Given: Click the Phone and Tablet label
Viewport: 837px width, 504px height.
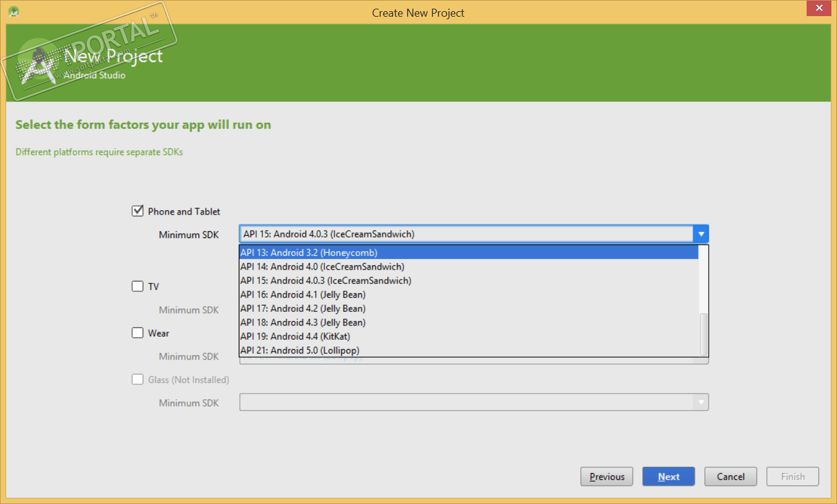Looking at the screenshot, I should (184, 211).
